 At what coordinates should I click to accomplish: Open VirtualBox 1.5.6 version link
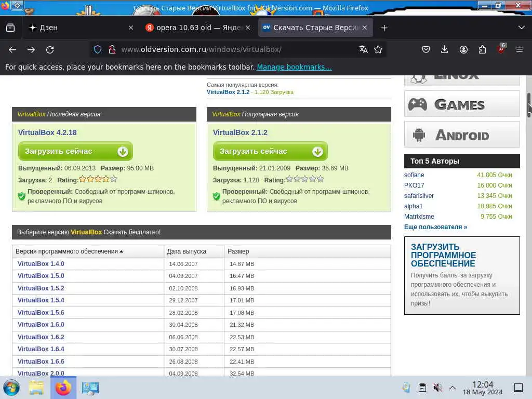41,313
